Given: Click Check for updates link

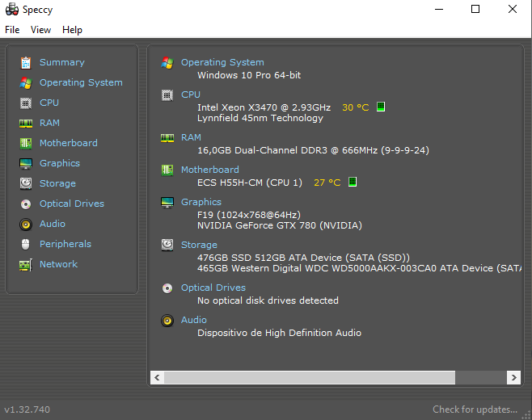Looking at the screenshot, I should pos(475,409).
